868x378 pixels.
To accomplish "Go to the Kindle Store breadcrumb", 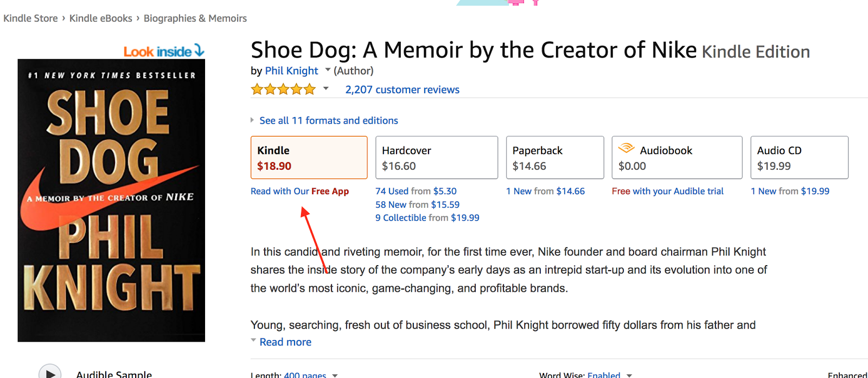I will pyautogui.click(x=30, y=18).
